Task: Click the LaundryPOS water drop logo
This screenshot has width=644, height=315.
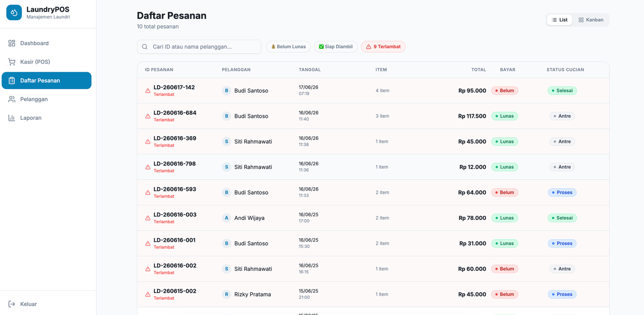Action: click(14, 13)
